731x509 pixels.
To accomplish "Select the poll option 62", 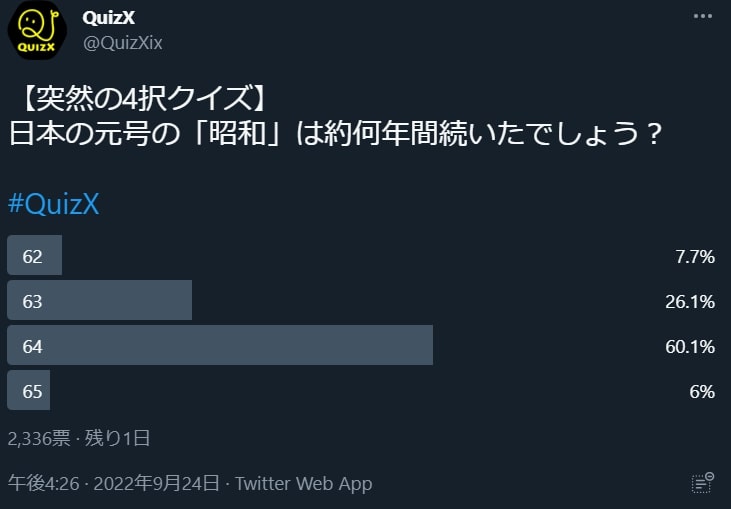I will [x=33, y=256].
